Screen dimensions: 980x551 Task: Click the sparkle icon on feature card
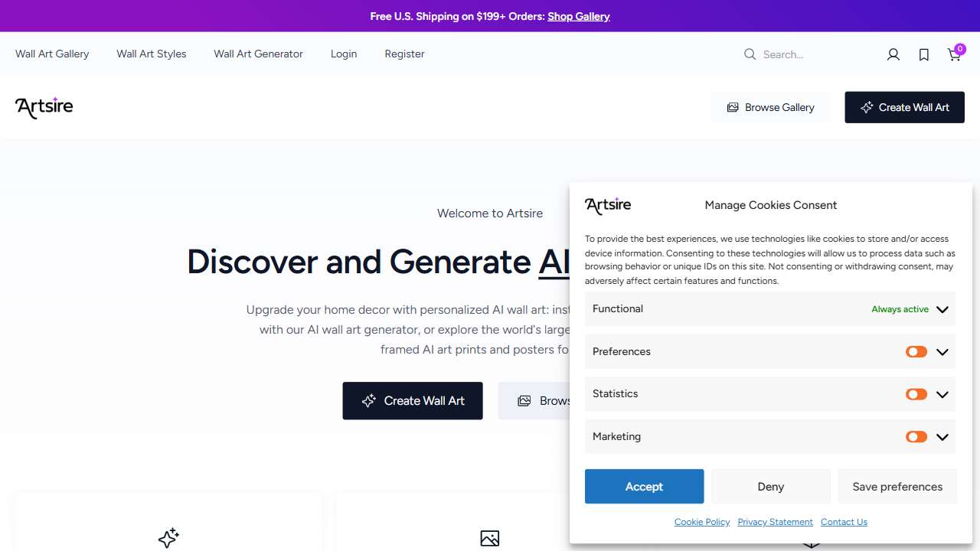point(168,538)
